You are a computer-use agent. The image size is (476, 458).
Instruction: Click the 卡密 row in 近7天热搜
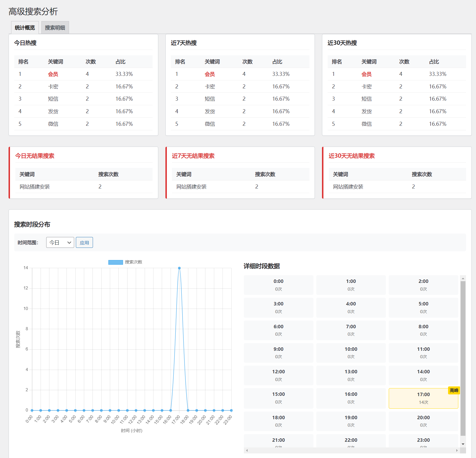coord(210,86)
